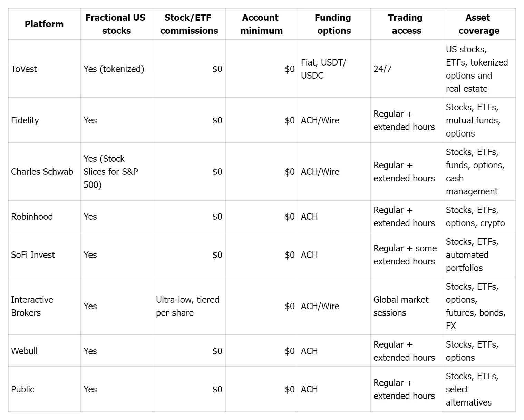The image size is (524, 420).
Task: Click the Stock/ETF commissions column header
Action: [189, 24]
